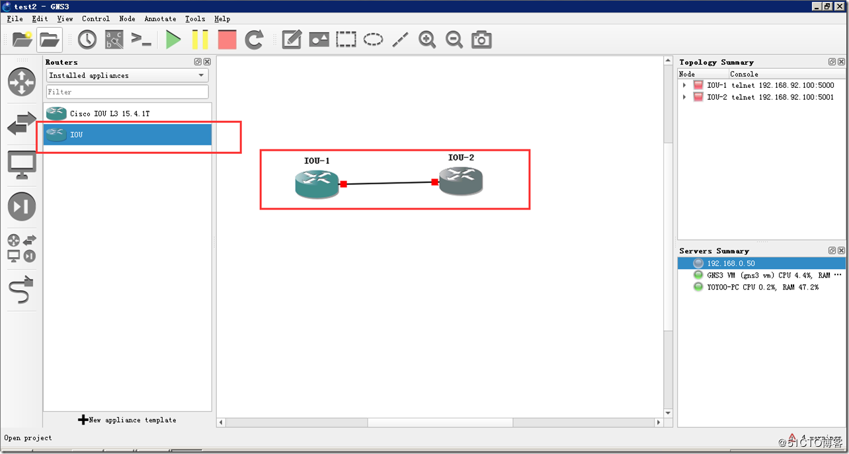
Task: Open the Installed appliances dropdown
Action: click(127, 75)
